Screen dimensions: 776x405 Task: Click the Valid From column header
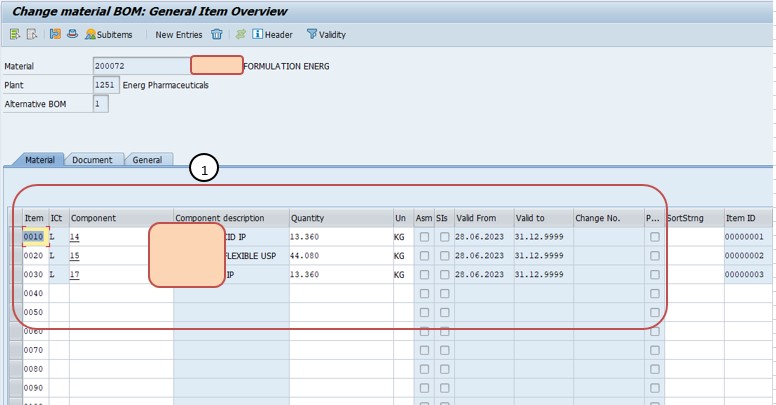[x=484, y=218]
